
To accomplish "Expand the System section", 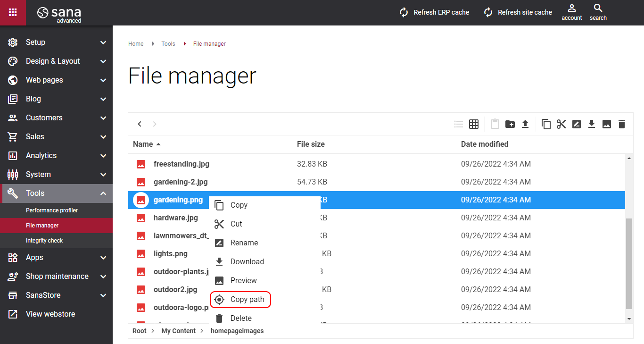I will (57, 175).
